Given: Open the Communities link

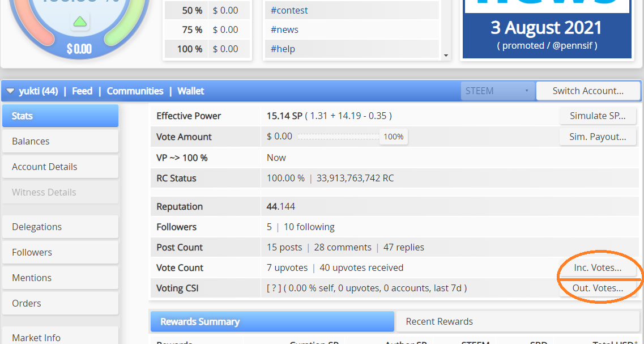Looking at the screenshot, I should 135,91.
